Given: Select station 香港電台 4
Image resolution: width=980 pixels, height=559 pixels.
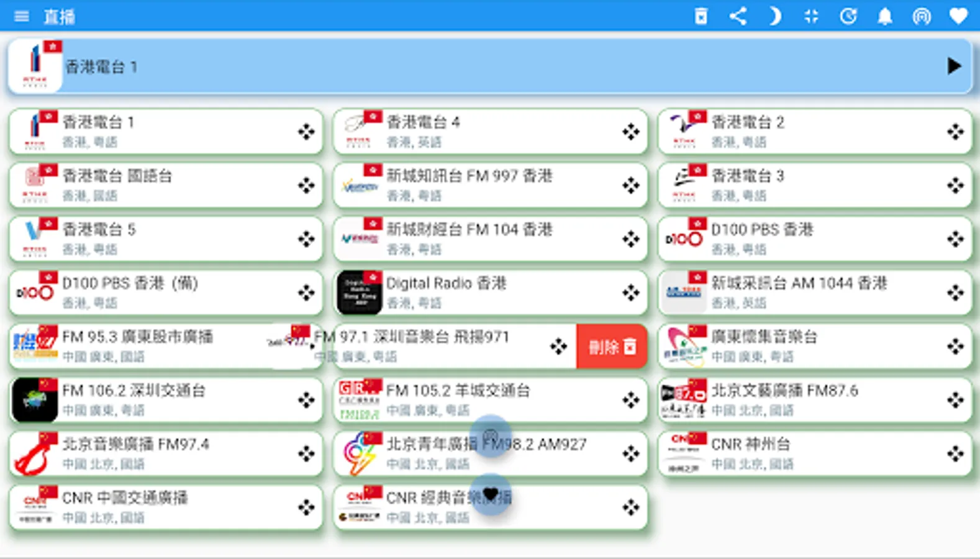Looking at the screenshot, I should [x=491, y=132].
